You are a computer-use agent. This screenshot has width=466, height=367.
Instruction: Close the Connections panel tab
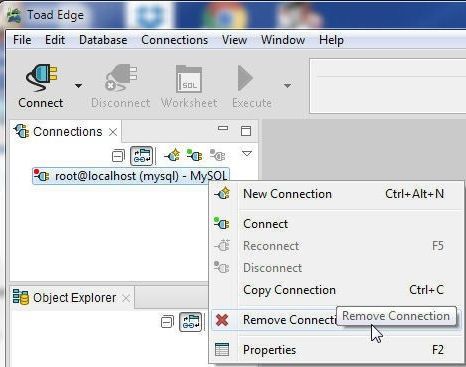113,132
